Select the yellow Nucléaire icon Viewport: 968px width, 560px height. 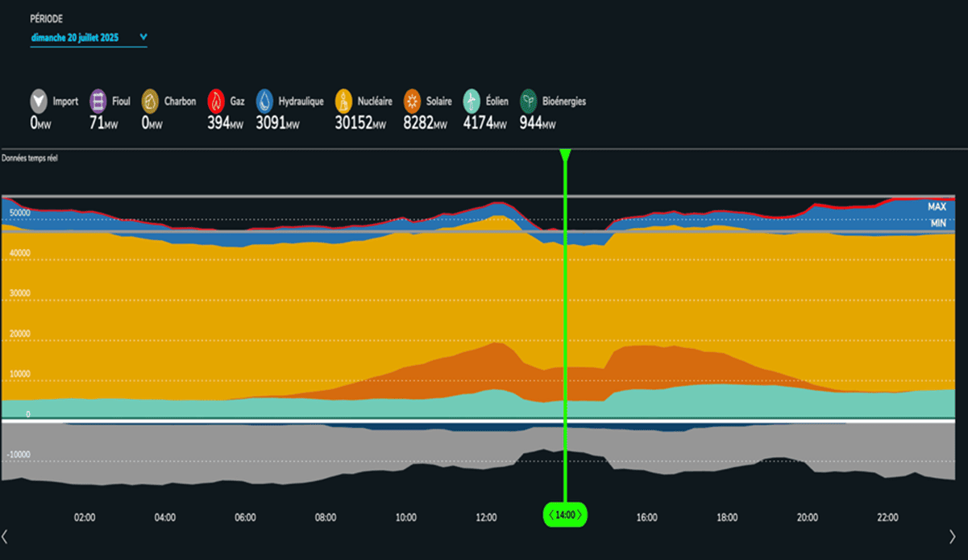pyautogui.click(x=344, y=102)
